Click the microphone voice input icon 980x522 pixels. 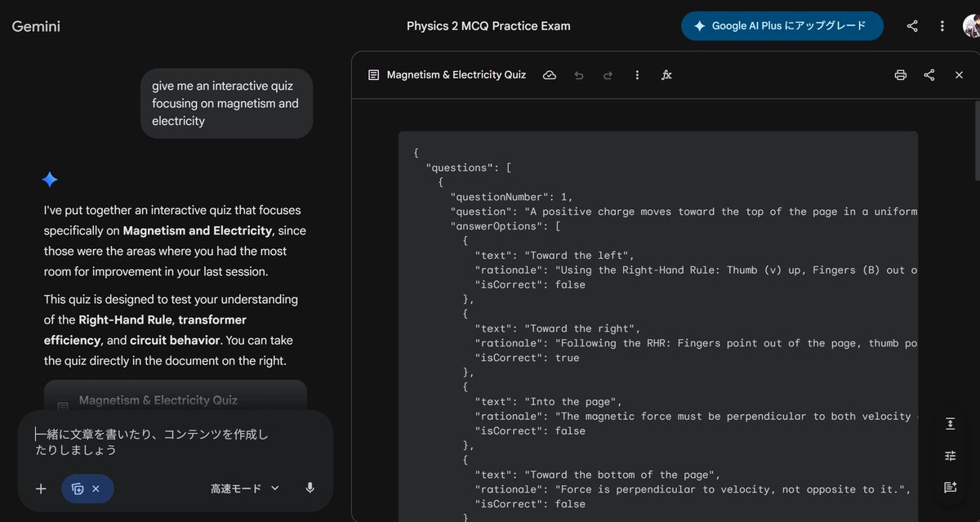310,489
